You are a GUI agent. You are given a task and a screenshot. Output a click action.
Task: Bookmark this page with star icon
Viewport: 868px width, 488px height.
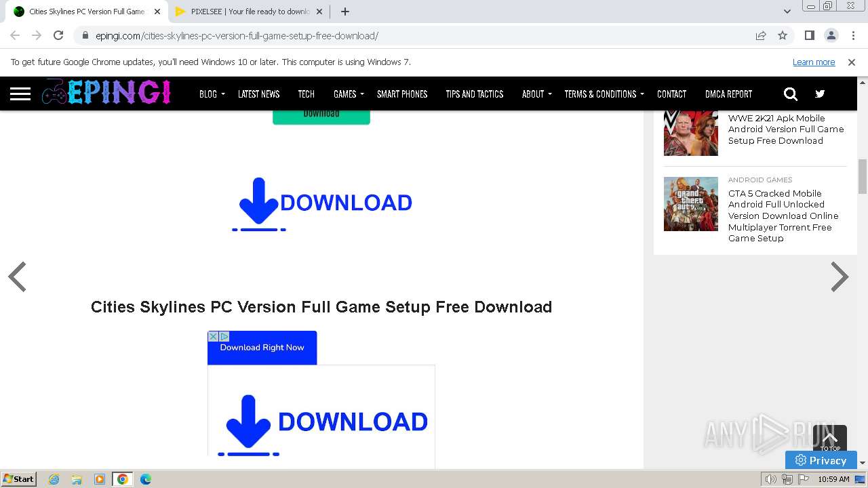pyautogui.click(x=783, y=35)
